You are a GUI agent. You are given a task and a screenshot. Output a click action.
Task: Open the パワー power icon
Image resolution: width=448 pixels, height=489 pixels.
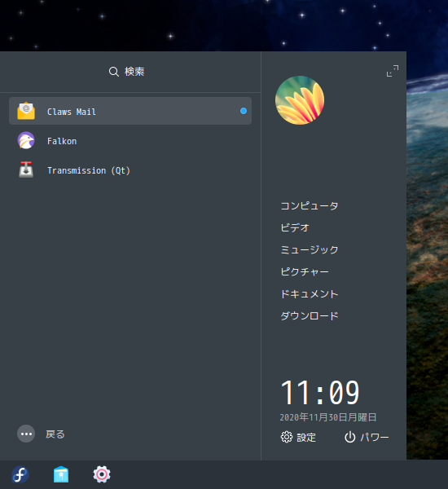click(x=350, y=437)
